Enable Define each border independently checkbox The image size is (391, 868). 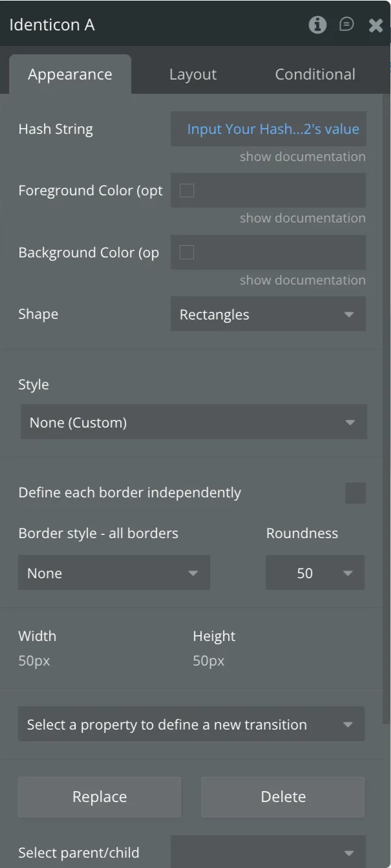tap(355, 493)
